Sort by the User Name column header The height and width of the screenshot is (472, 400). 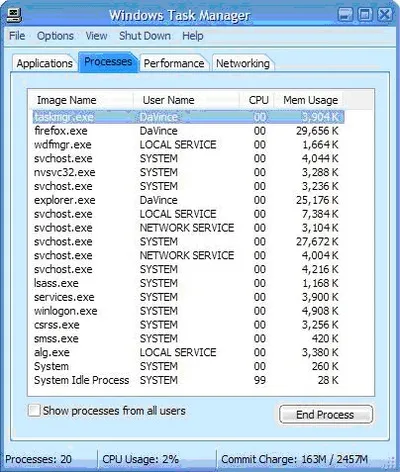[x=186, y=100]
